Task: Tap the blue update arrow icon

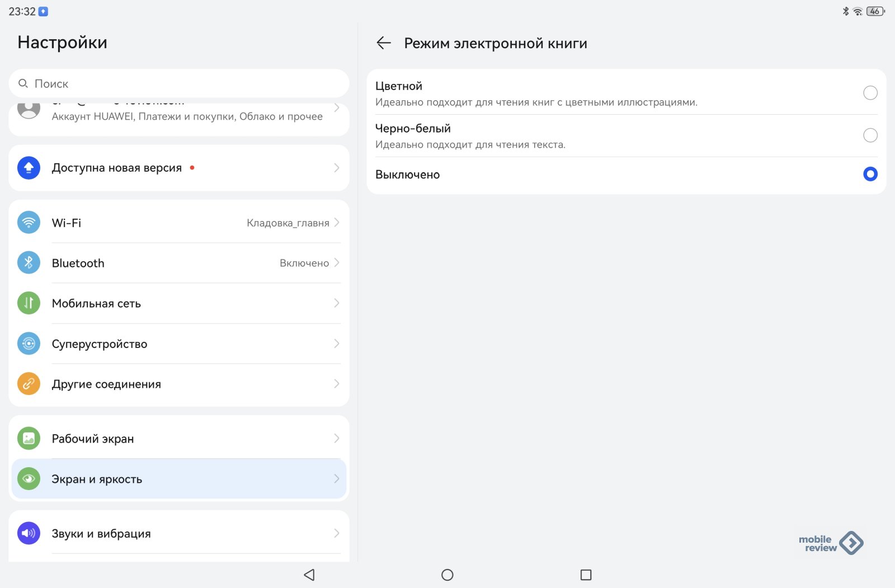Action: [x=29, y=168]
